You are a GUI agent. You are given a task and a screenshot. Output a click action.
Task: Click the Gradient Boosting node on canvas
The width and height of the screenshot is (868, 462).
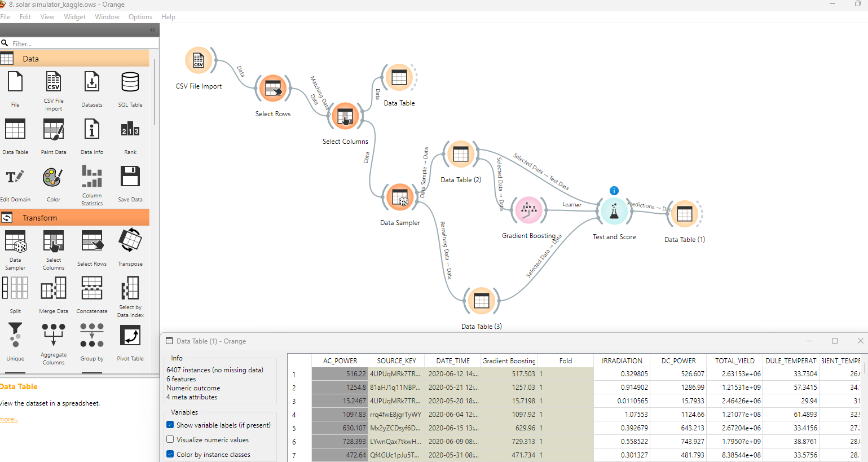(528, 210)
